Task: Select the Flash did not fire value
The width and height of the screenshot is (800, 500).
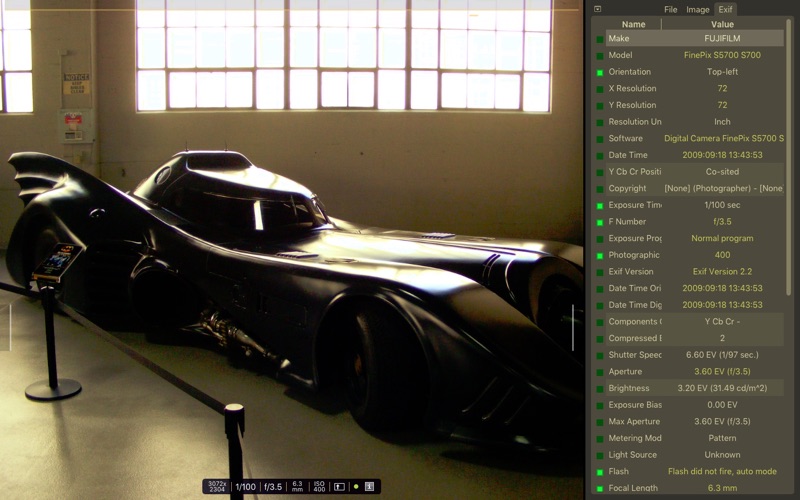Action: pyautogui.click(x=722, y=471)
